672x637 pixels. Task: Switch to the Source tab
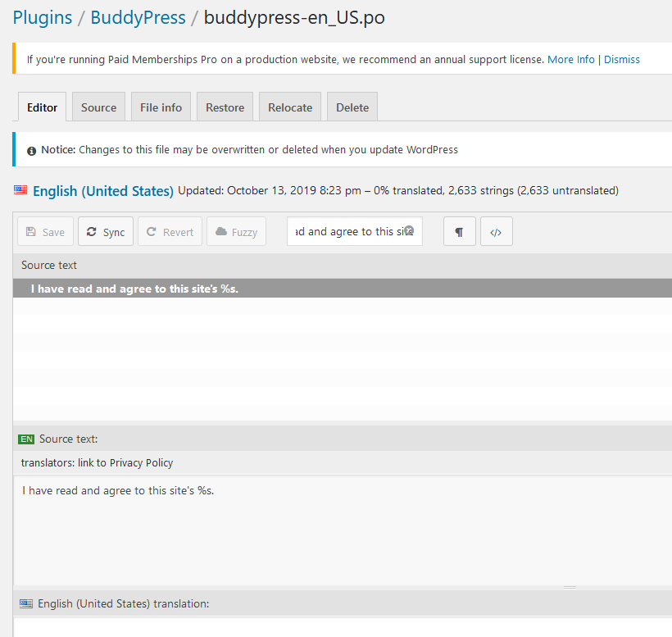pyautogui.click(x=98, y=107)
